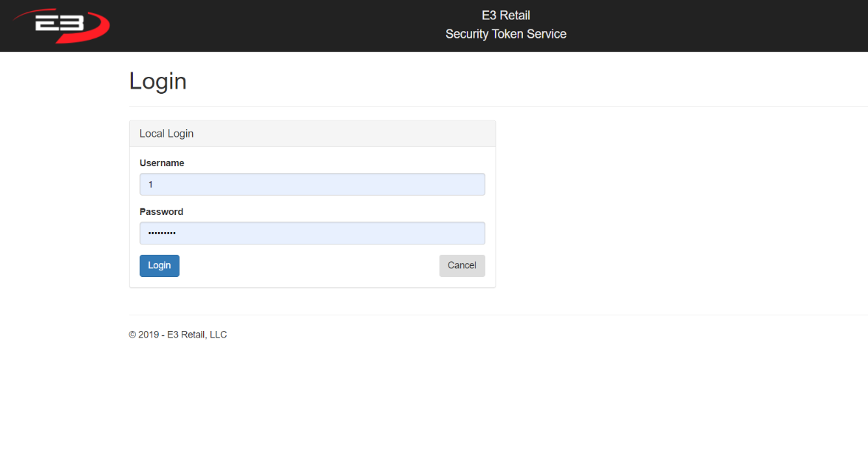
Task: Focus the Password input field
Action: click(x=312, y=233)
